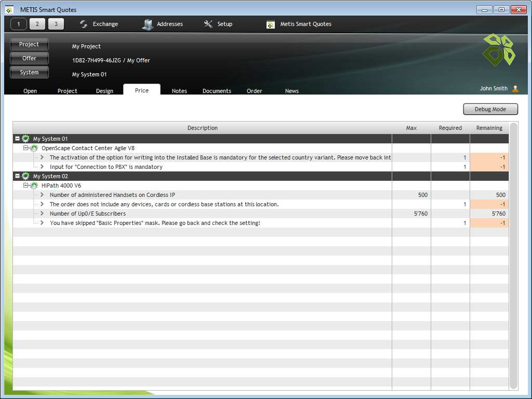Select step button 1
Viewport: 532px width, 399px height.
click(x=19, y=24)
